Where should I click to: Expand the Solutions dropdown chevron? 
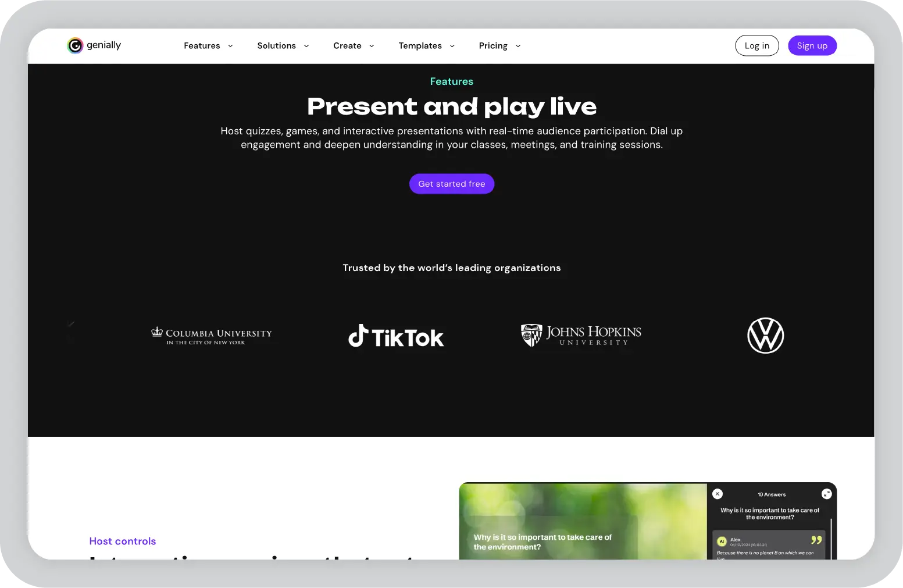point(306,46)
